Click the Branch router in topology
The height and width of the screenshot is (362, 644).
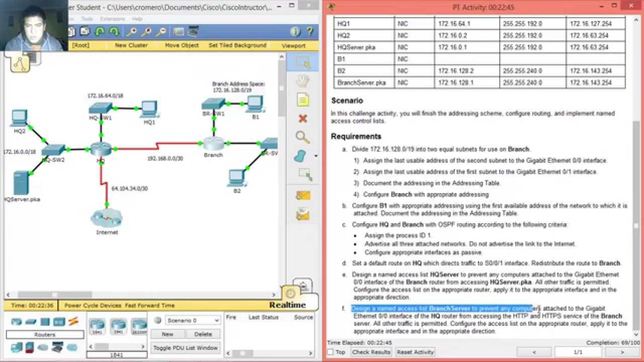point(213,144)
